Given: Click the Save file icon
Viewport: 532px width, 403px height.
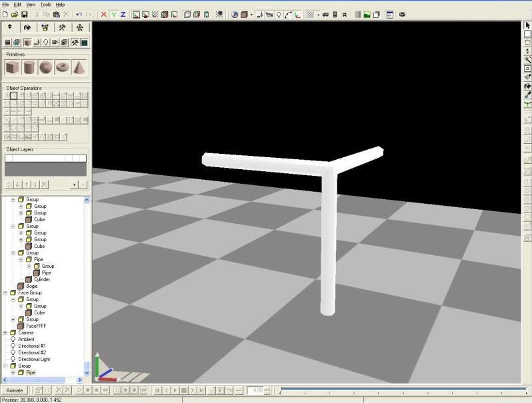Looking at the screenshot, I should [25, 14].
